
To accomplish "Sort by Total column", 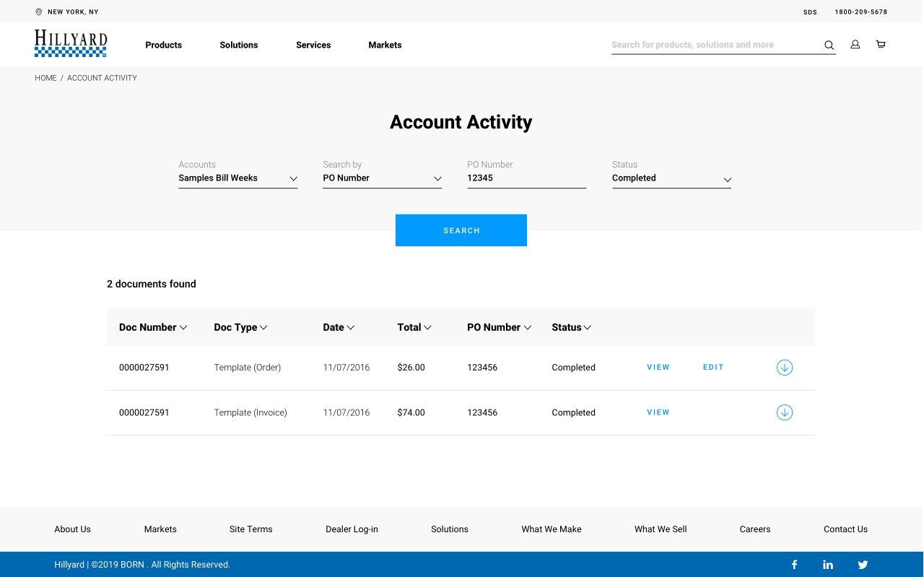I will click(x=414, y=327).
